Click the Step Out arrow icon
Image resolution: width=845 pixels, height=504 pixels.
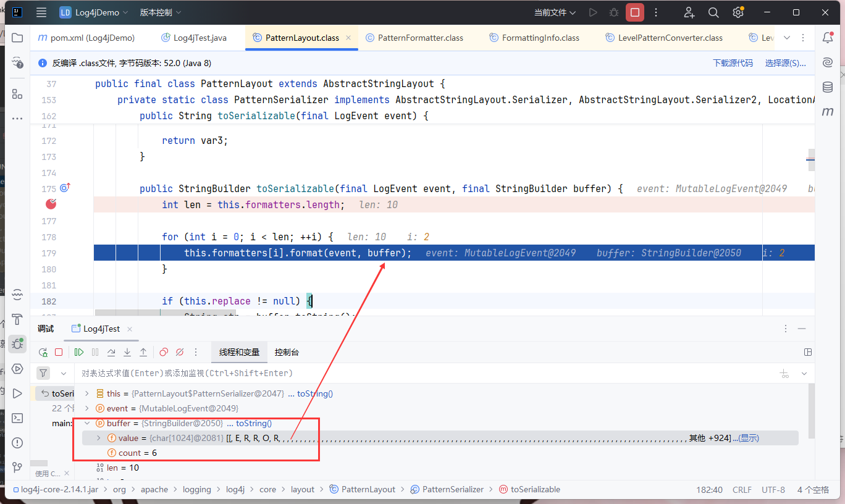(x=143, y=352)
